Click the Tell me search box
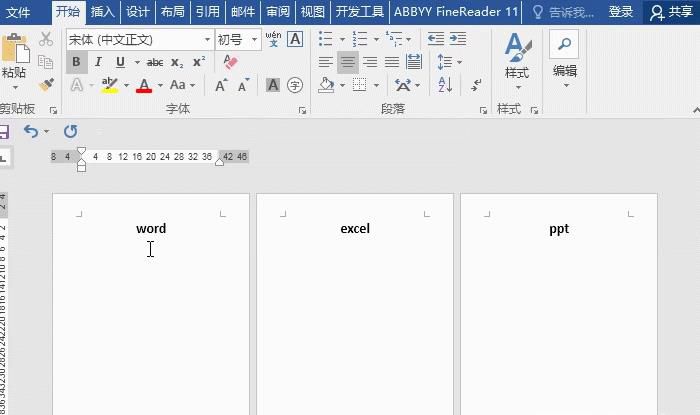 (x=563, y=12)
